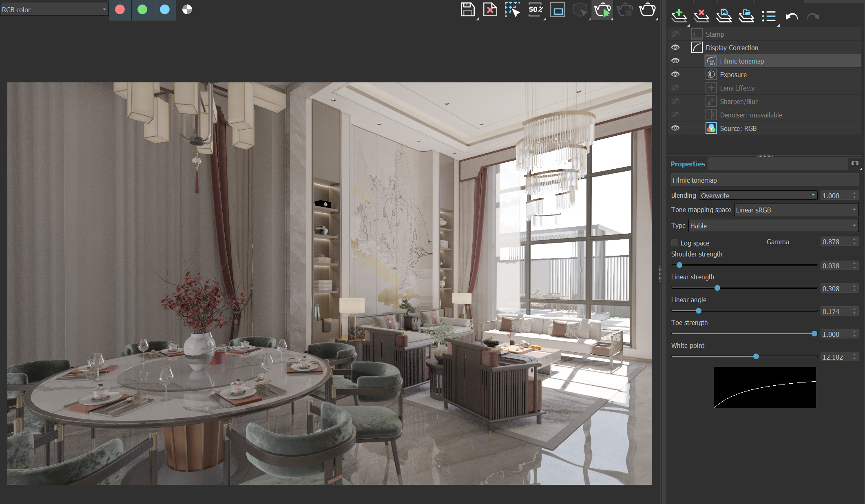
Task: Select the Display Correction layer row
Action: (765, 48)
